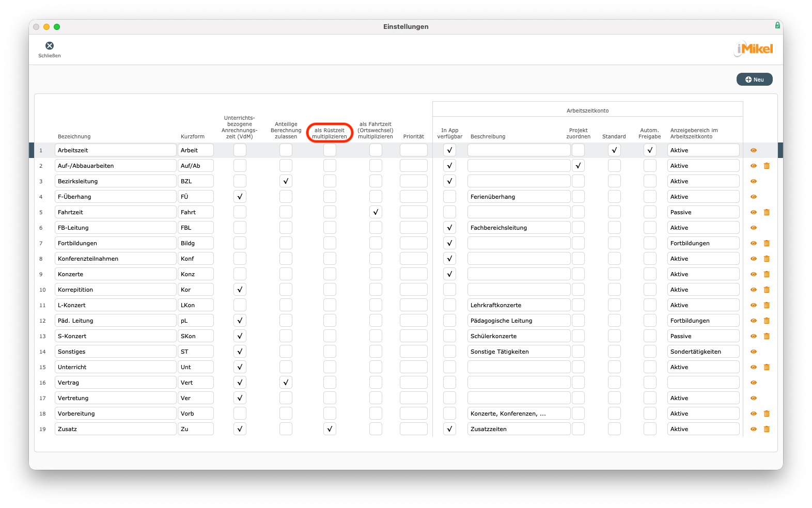Screen dimensions: 812x508
Task: Click eye icon in Päd. Leitung row
Action: (x=754, y=321)
